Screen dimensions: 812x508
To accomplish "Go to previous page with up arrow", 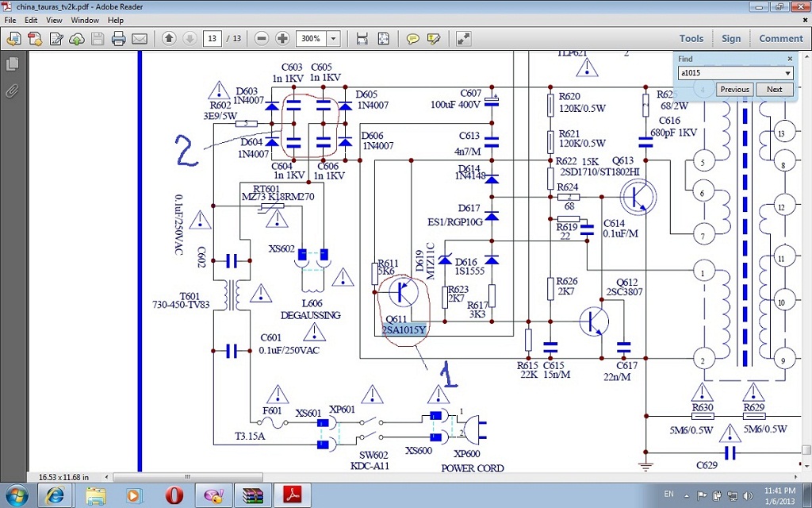I will coord(169,38).
